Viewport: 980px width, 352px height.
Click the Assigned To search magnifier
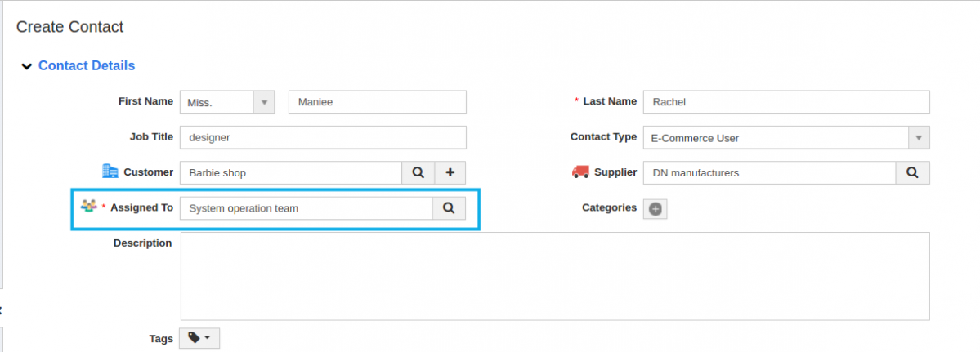449,208
